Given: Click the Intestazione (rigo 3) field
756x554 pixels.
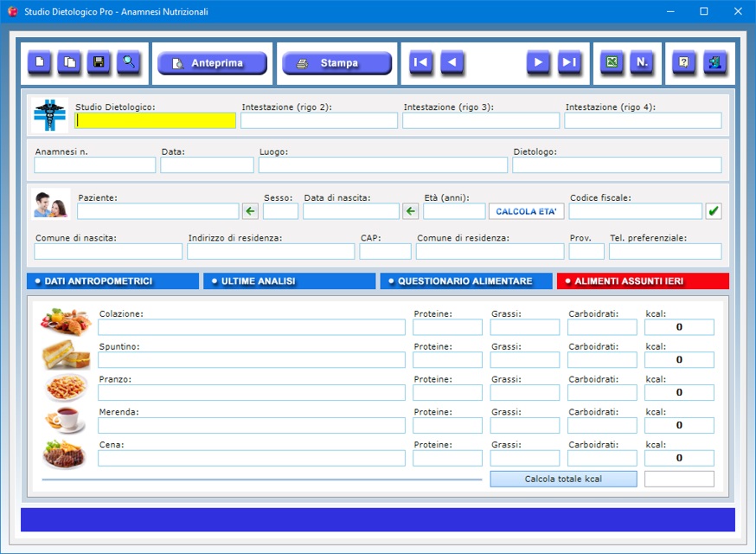Looking at the screenshot, I should click(x=481, y=120).
